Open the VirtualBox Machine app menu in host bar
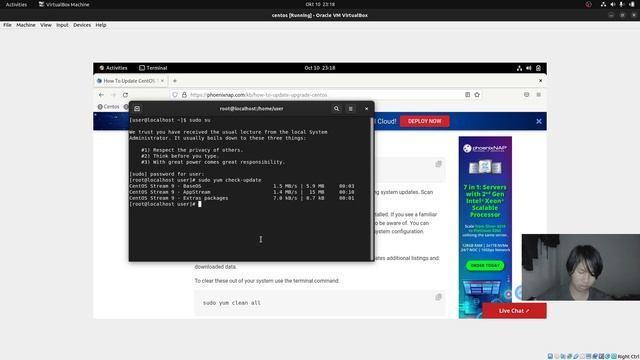640x360 pixels. point(64,4)
